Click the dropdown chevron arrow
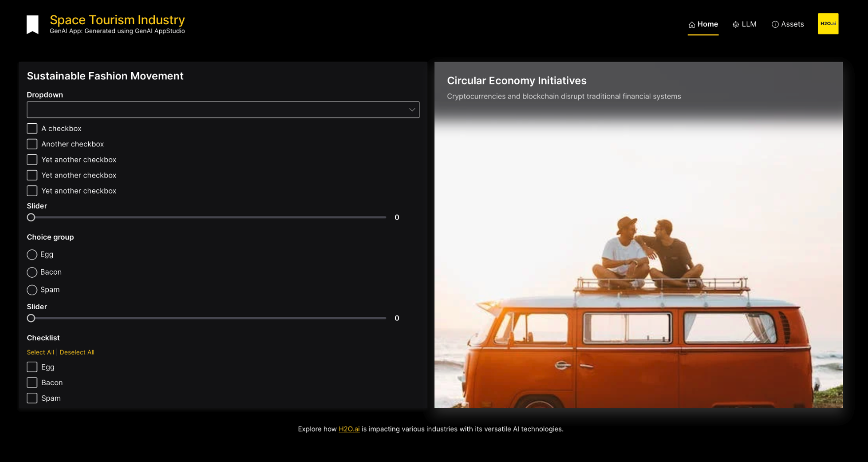 tap(412, 110)
